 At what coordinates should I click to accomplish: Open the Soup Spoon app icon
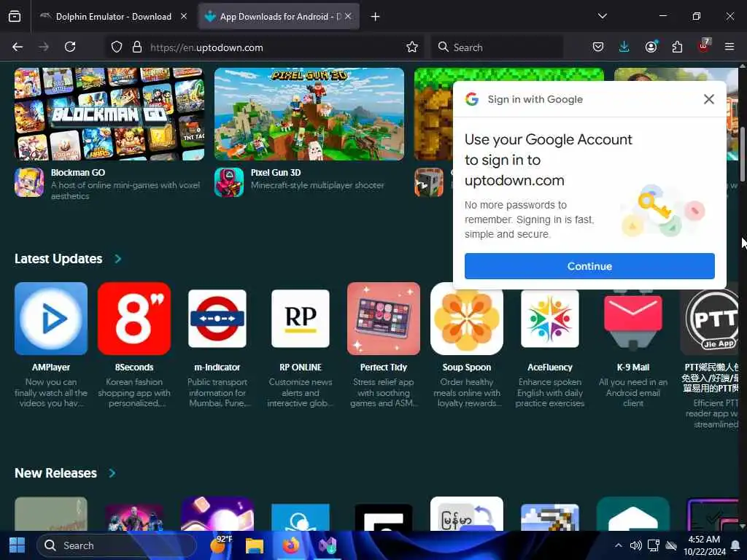[466, 319]
